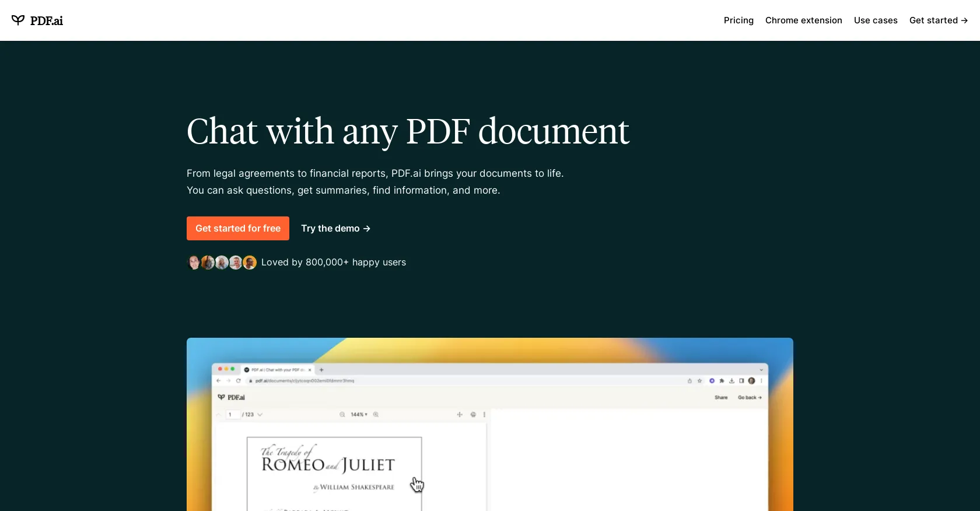Click 'You can ask questions, get summaries' line
This screenshot has height=511, width=980.
[343, 190]
